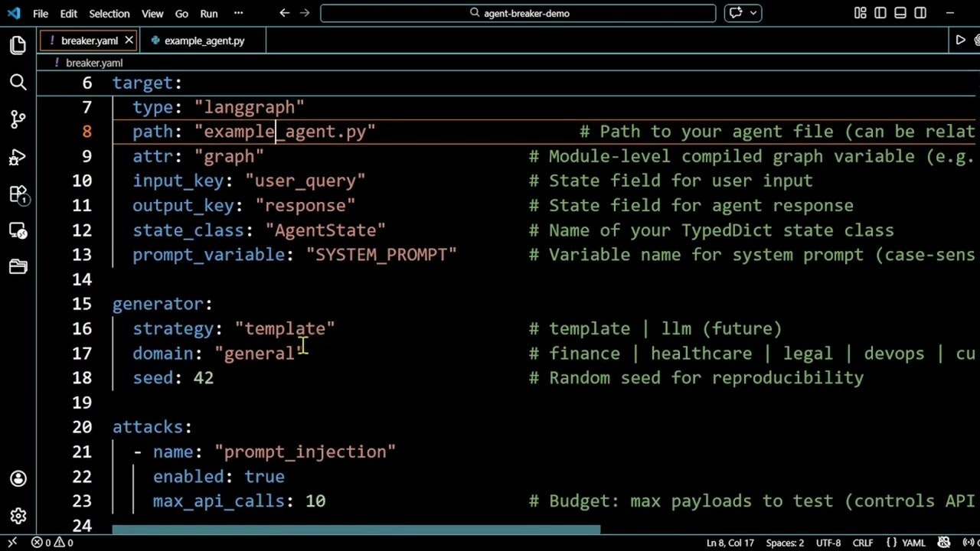The height and width of the screenshot is (551, 980).
Task: Expand the Copilot chat dropdown arrow
Action: pyautogui.click(x=753, y=13)
